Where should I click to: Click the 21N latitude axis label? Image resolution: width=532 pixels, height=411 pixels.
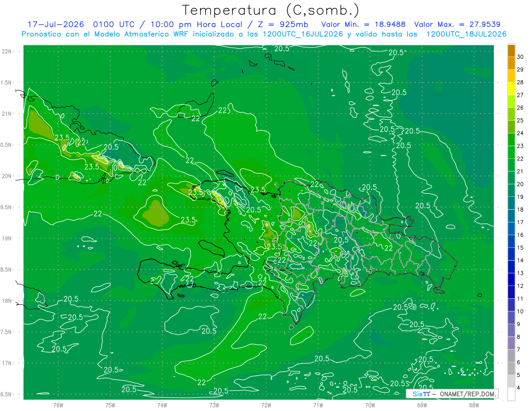pos(7,114)
